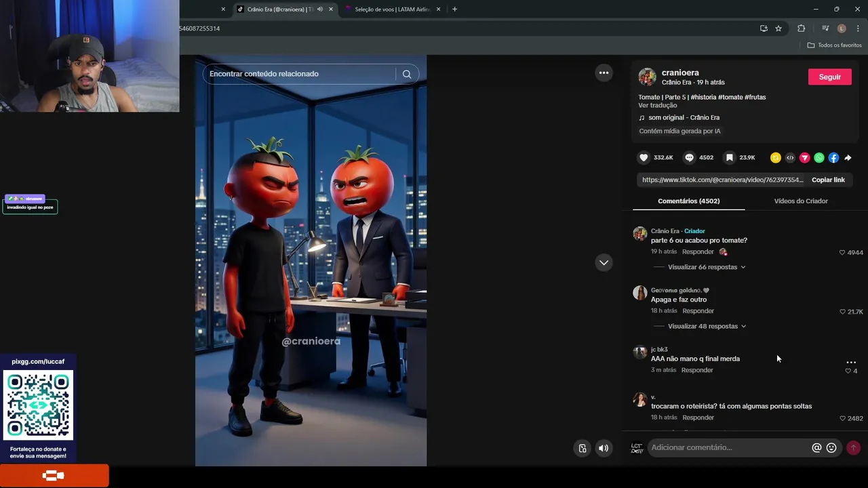
Task: Open Chrome media controls icon
Action: click(825, 28)
